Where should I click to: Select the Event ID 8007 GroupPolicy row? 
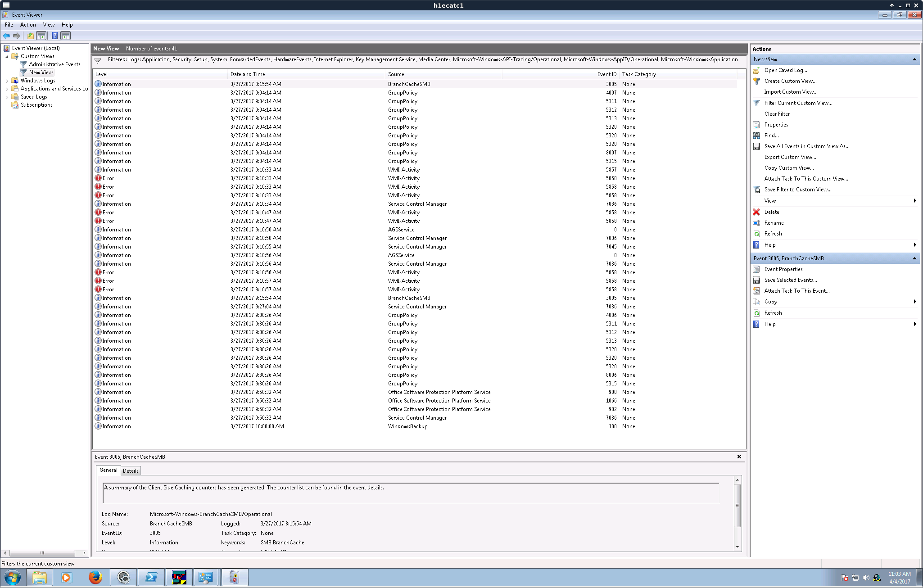415,153
